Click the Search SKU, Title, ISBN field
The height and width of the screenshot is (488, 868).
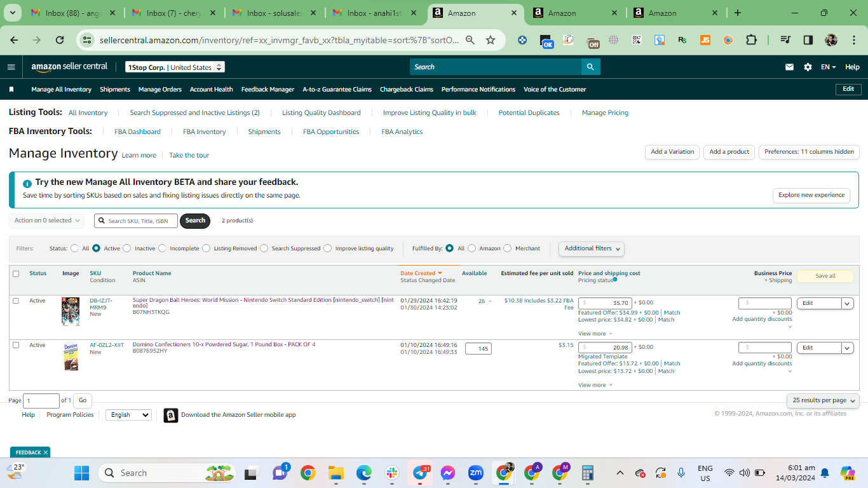136,220
